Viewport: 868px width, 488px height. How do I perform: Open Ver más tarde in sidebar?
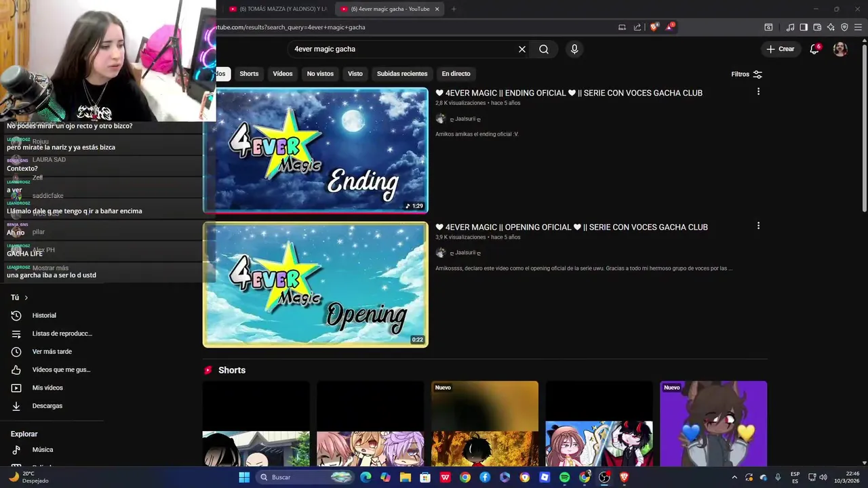click(52, 352)
